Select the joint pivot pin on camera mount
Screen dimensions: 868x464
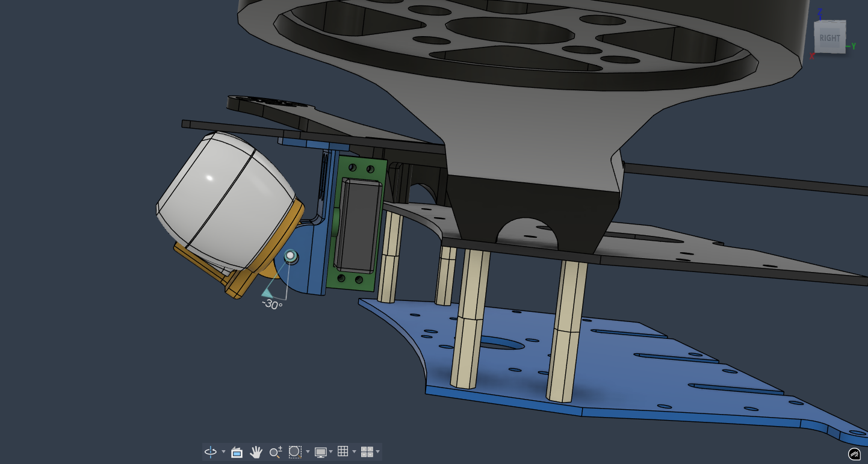(291, 256)
